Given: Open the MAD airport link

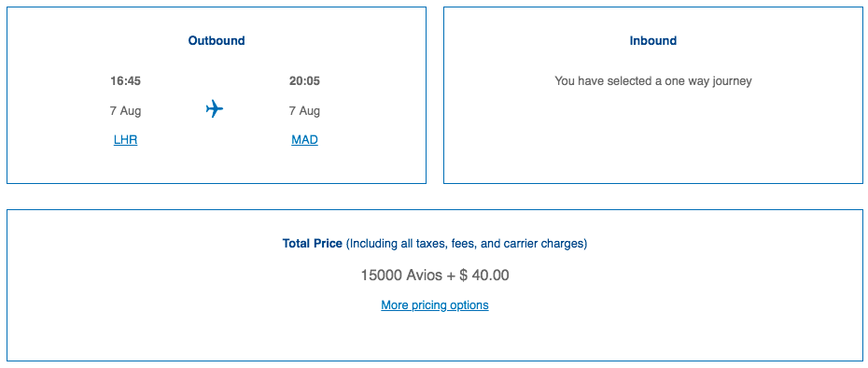Looking at the screenshot, I should [x=304, y=140].
